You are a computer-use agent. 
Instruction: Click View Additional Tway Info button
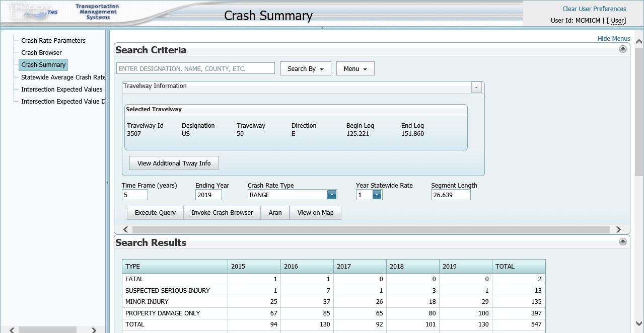coord(174,163)
